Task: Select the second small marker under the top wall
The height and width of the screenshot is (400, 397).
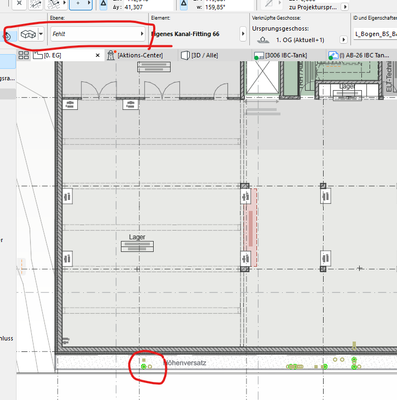Action: coord(130,105)
